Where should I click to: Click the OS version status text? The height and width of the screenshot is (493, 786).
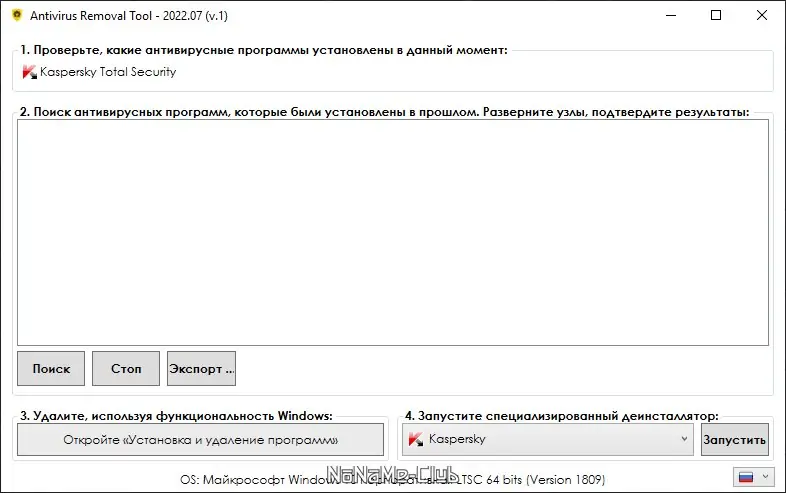pyautogui.click(x=392, y=480)
